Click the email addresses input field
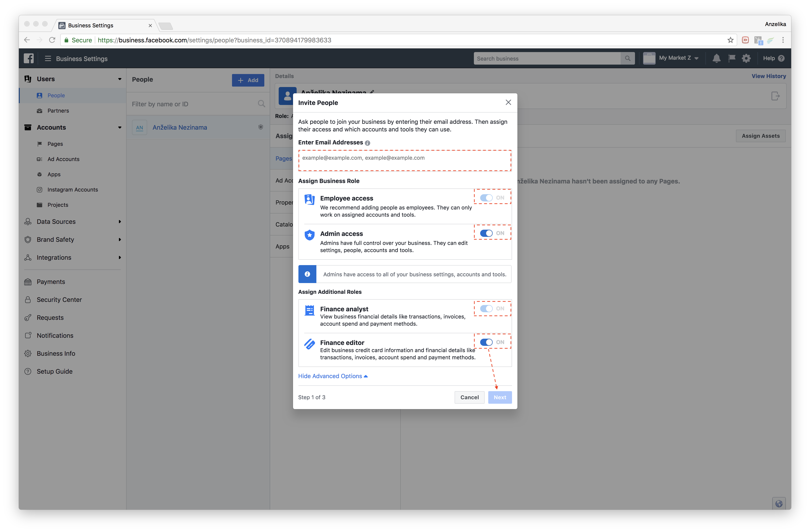Screen dimensions: 810x532 click(405, 161)
